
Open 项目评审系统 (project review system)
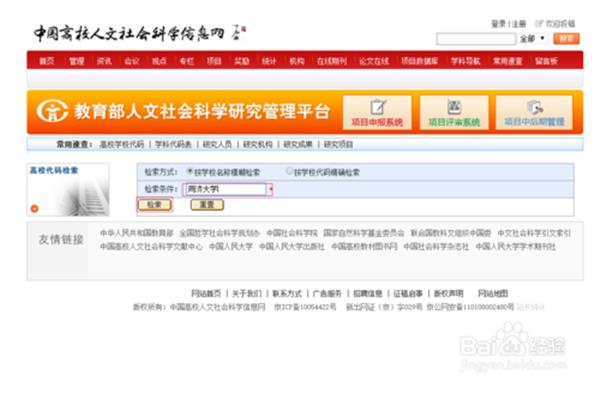pyautogui.click(x=454, y=113)
